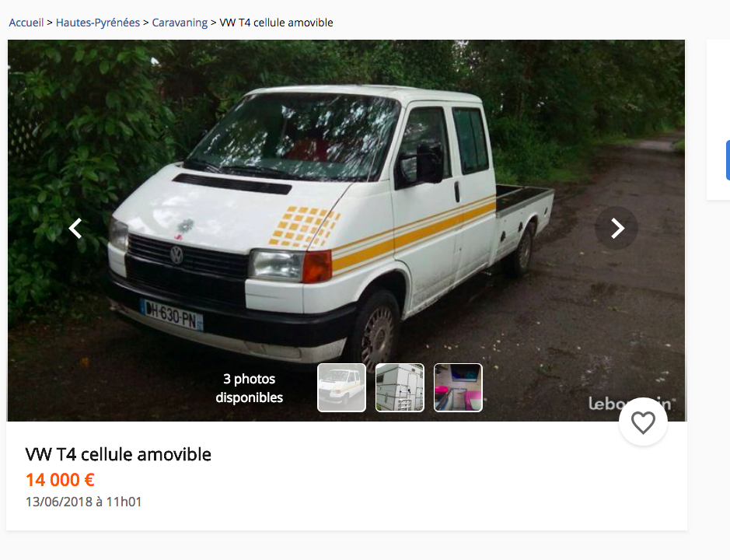Click the blue button at the right edge
Screen dimensions: 730x560
pyautogui.click(x=728, y=160)
